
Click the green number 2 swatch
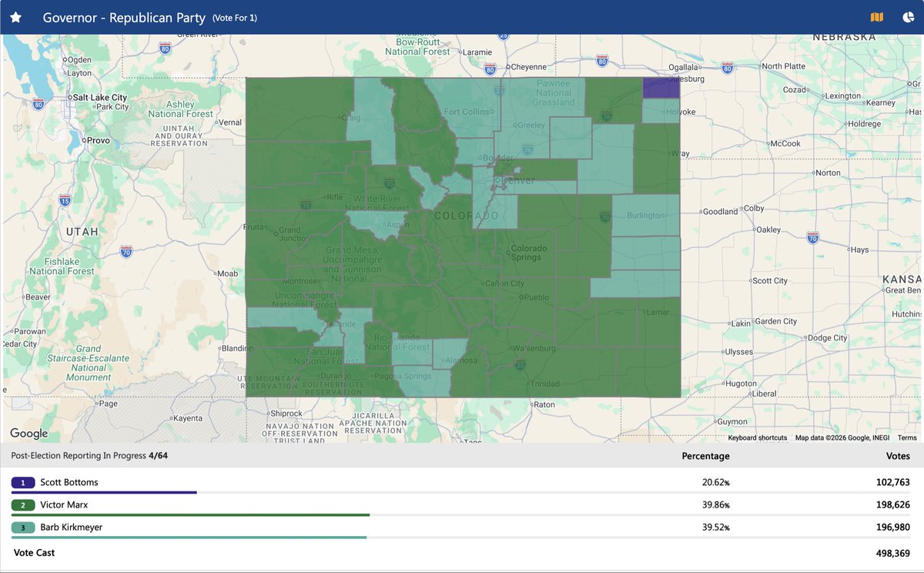pos(23,505)
